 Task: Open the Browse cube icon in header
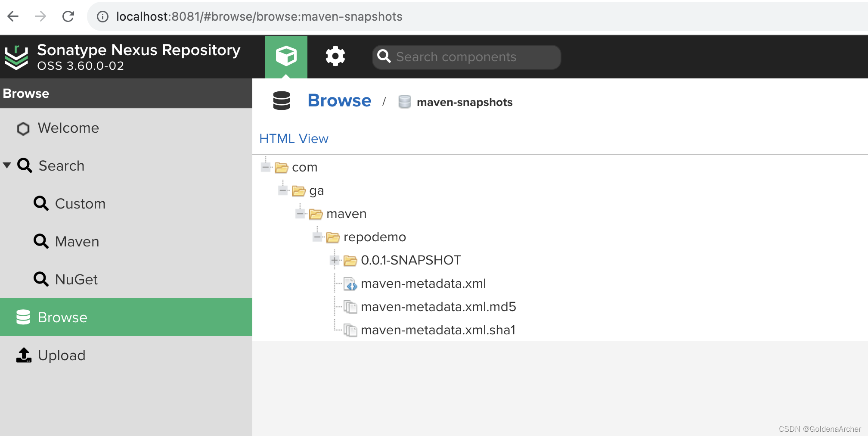click(x=286, y=56)
